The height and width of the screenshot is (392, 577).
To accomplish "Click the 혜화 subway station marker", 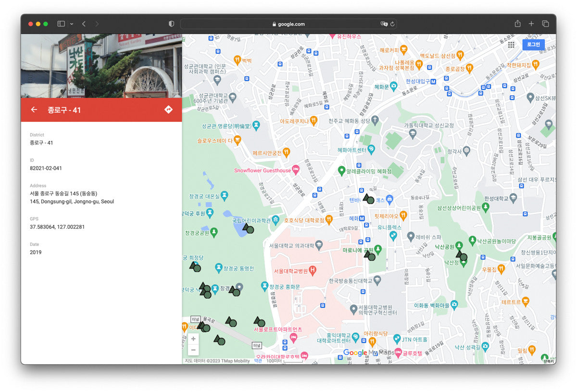I will pos(362,218).
